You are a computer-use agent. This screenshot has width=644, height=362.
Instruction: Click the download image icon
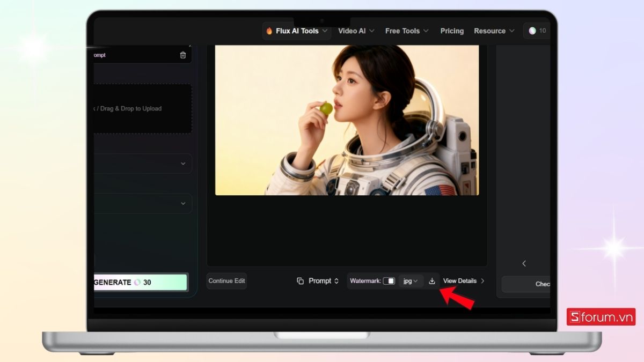point(431,281)
